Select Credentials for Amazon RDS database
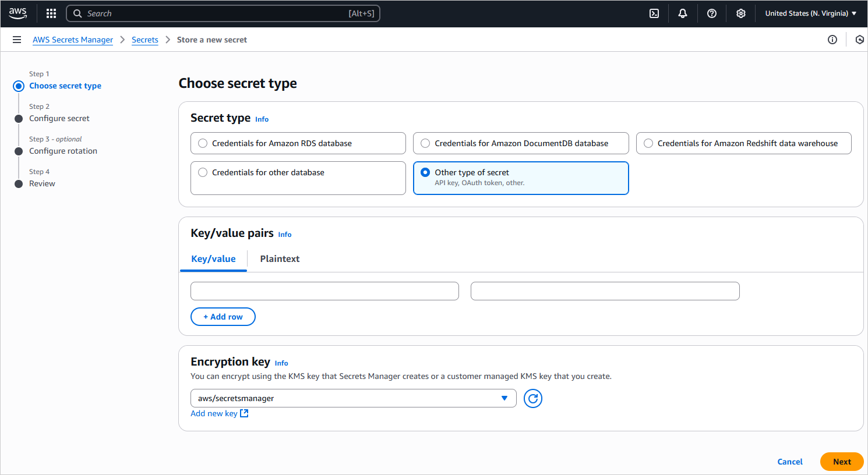The width and height of the screenshot is (868, 475). coord(203,143)
